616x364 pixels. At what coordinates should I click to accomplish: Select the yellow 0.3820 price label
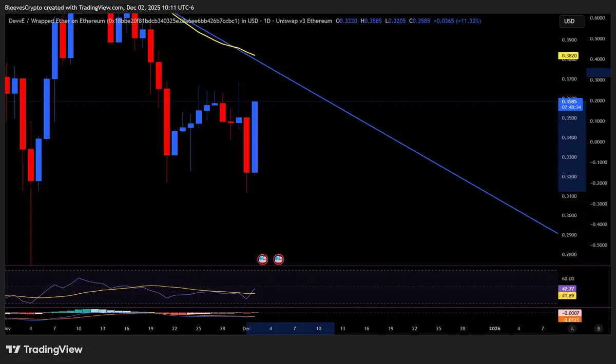click(569, 55)
